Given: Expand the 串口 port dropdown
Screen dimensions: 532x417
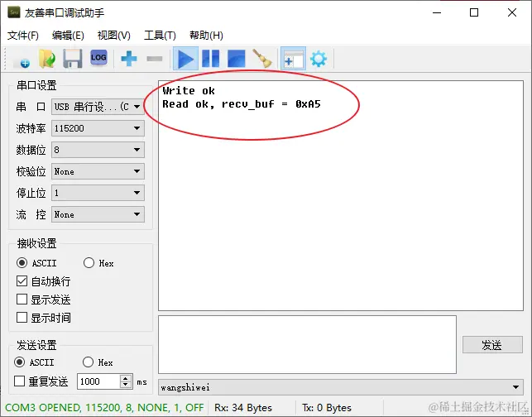Looking at the screenshot, I should click(x=98, y=107).
